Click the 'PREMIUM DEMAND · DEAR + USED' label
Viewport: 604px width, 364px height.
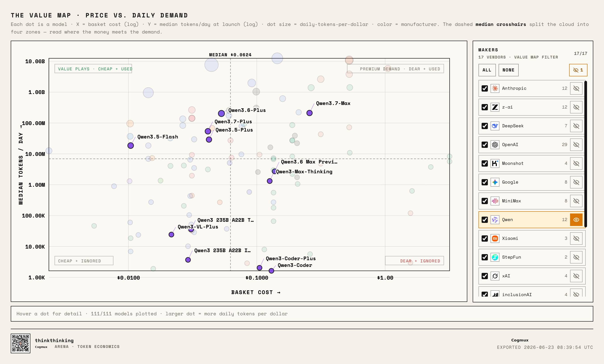click(400, 69)
